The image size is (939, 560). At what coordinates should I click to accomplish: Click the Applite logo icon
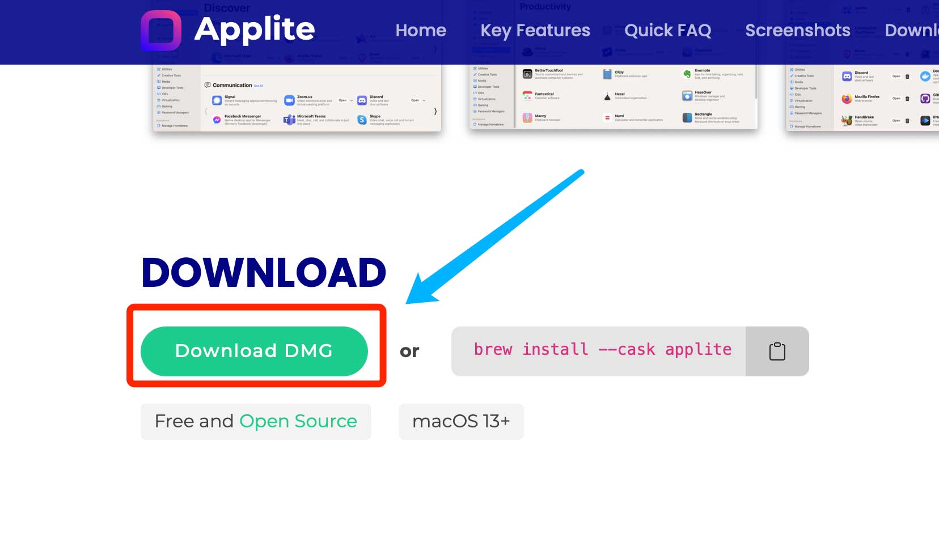(x=161, y=31)
